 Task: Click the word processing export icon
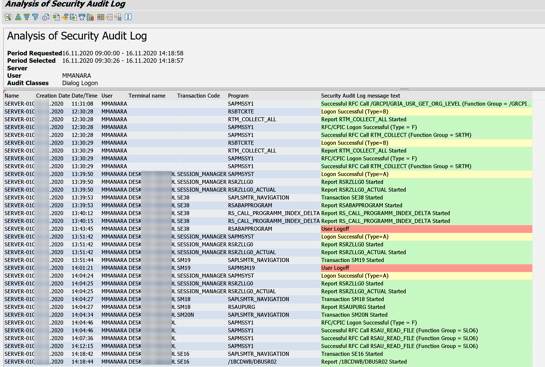(x=65, y=17)
